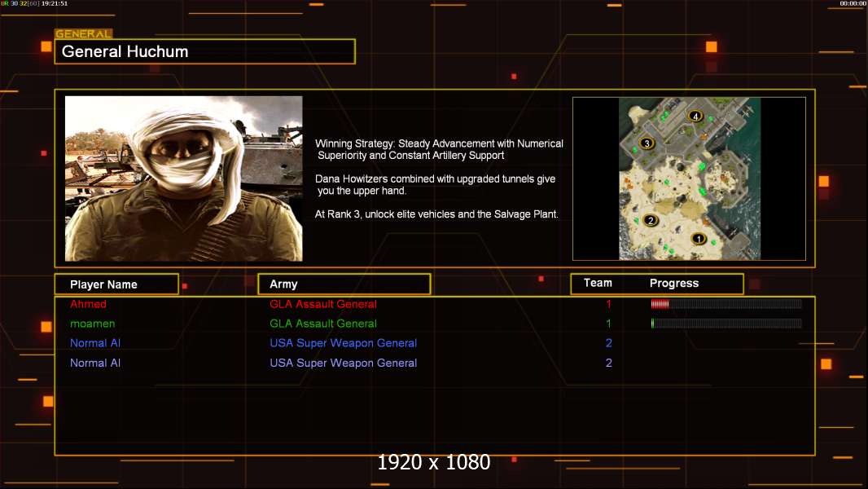Click start position marker 4 on minimap

(695, 116)
